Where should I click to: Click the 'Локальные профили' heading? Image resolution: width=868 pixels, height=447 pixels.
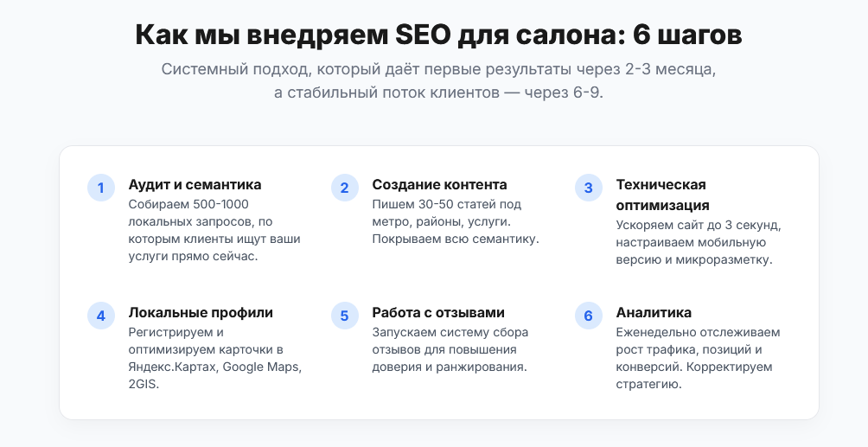click(x=201, y=312)
